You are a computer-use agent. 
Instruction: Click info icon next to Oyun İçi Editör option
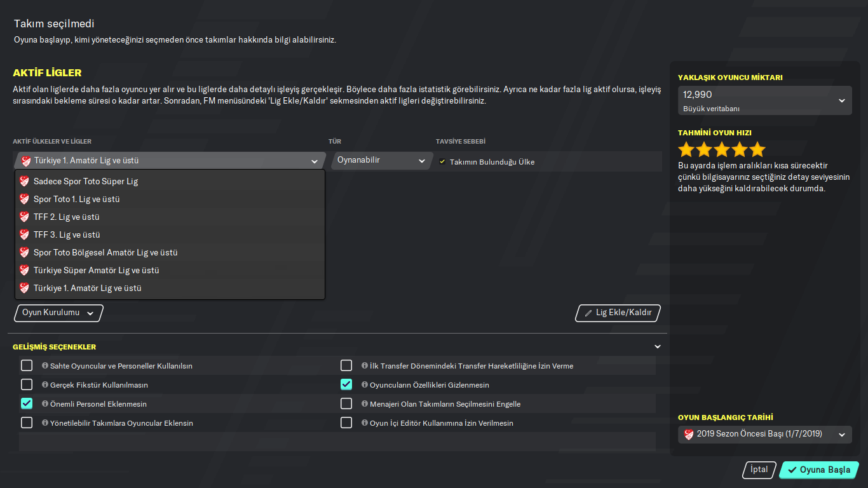coord(365,423)
